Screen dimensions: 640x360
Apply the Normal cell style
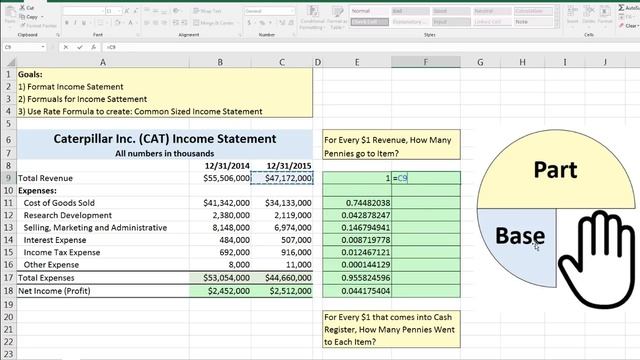pyautogui.click(x=369, y=11)
